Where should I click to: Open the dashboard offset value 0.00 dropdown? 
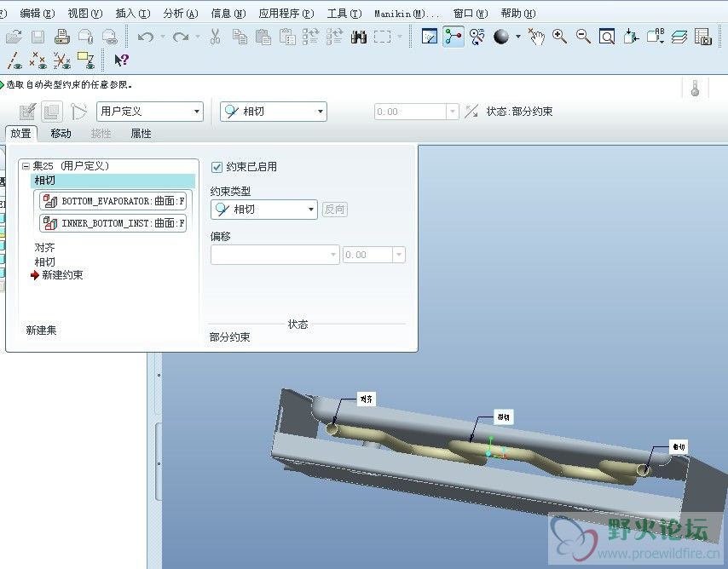pyautogui.click(x=452, y=112)
